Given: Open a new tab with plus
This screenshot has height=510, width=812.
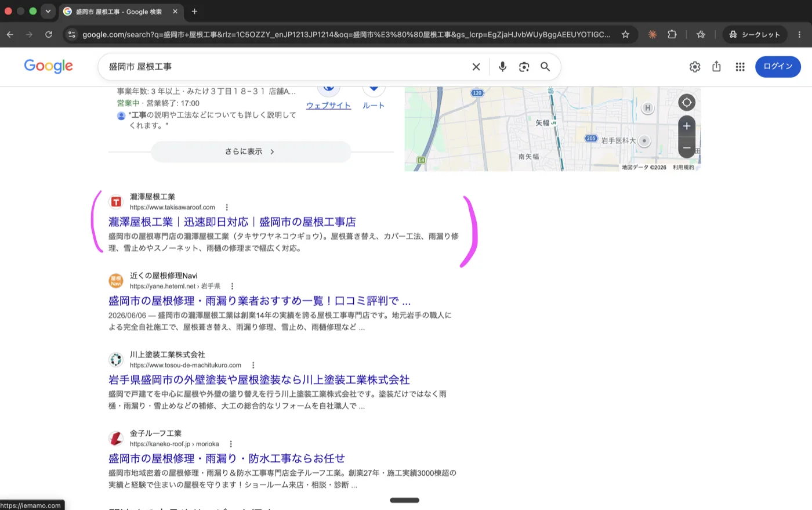Looking at the screenshot, I should click(194, 12).
